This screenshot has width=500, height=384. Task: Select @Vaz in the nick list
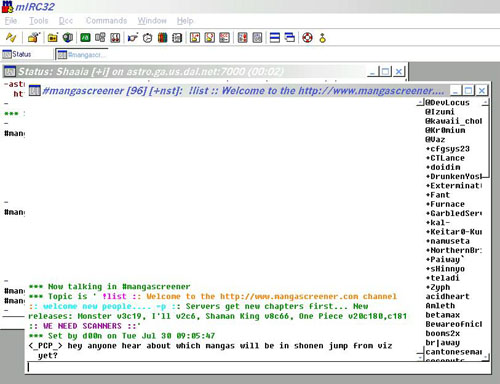click(435, 140)
